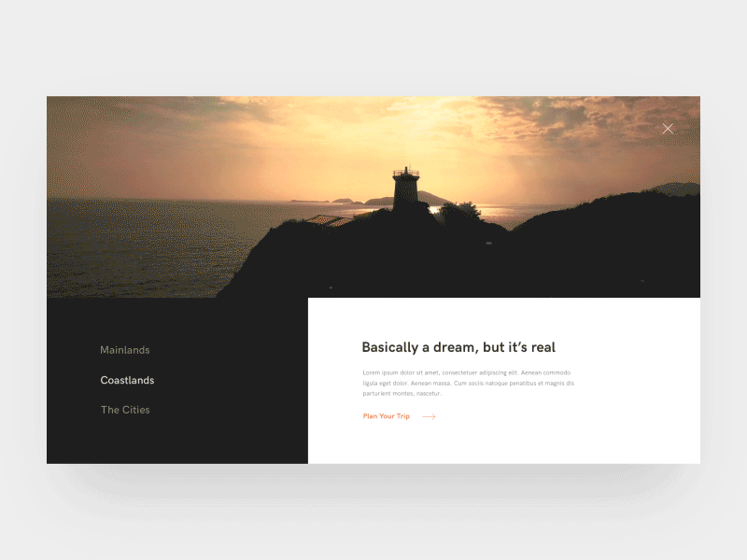Select the Mainlands navigation item
Screen dimensions: 747x560
click(124, 350)
